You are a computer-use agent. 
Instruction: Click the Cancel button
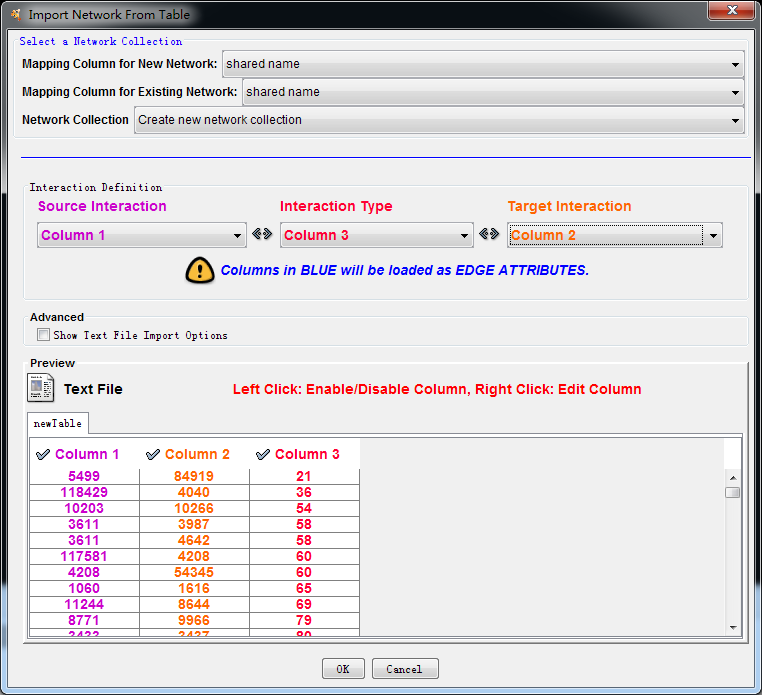405,669
